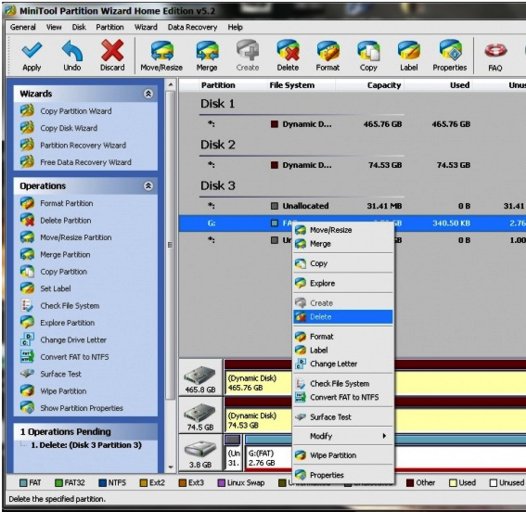
Task: Choose Surface Test in context menu
Action: (343, 417)
